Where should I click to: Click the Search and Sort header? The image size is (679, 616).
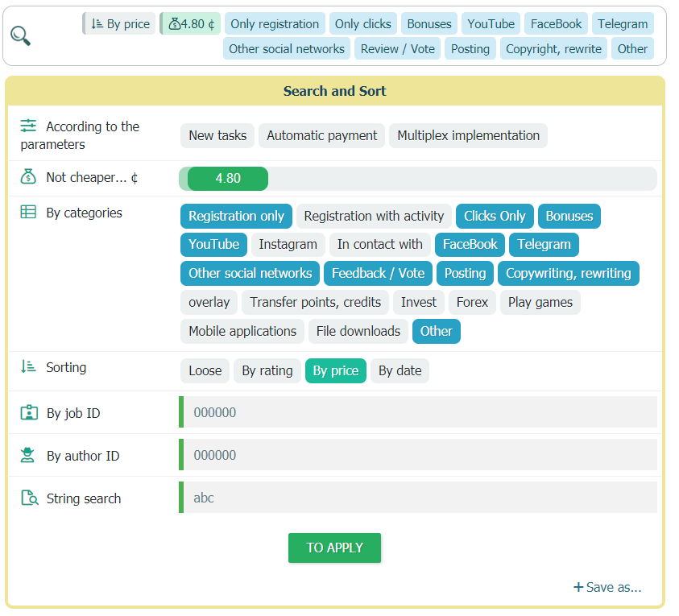tap(335, 91)
